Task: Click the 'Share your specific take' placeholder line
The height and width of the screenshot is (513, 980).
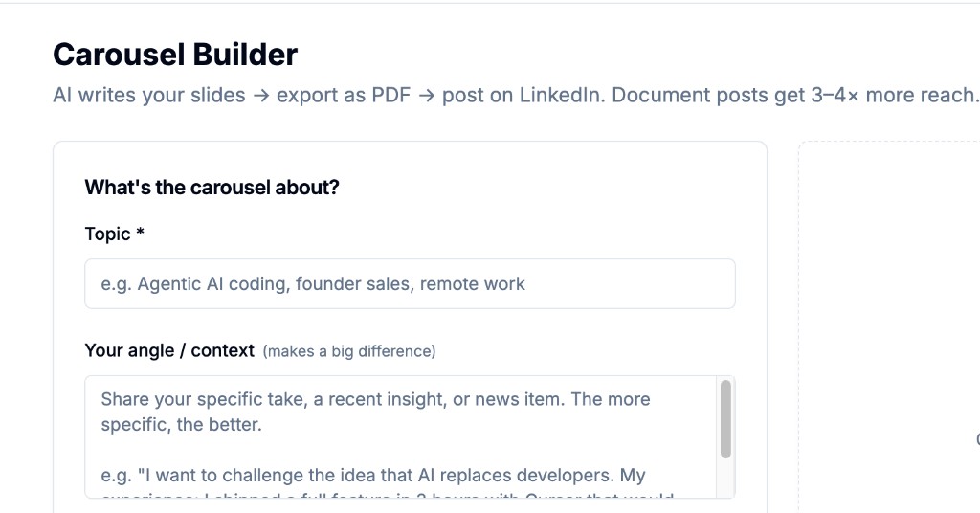Action: tap(375, 399)
